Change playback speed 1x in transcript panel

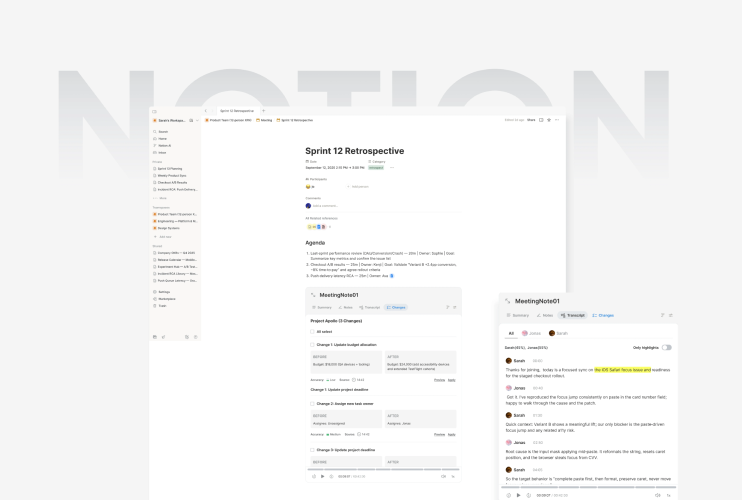point(669,495)
